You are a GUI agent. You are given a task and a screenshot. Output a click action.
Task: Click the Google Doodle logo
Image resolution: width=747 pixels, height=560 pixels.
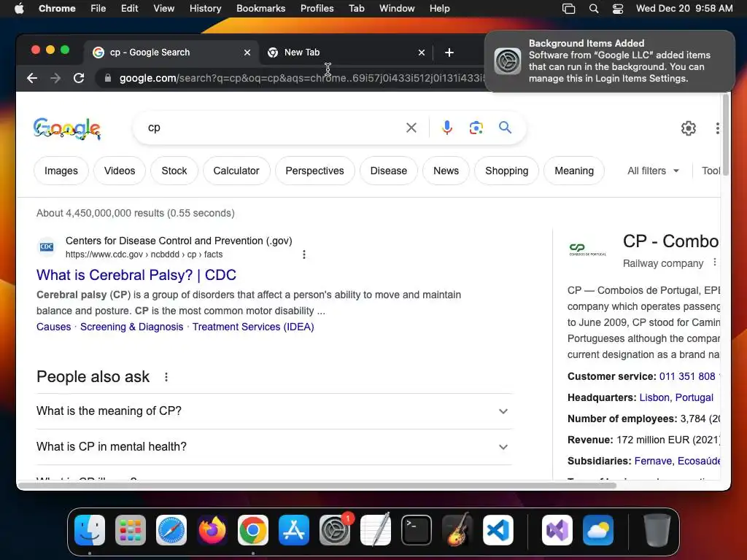click(67, 128)
